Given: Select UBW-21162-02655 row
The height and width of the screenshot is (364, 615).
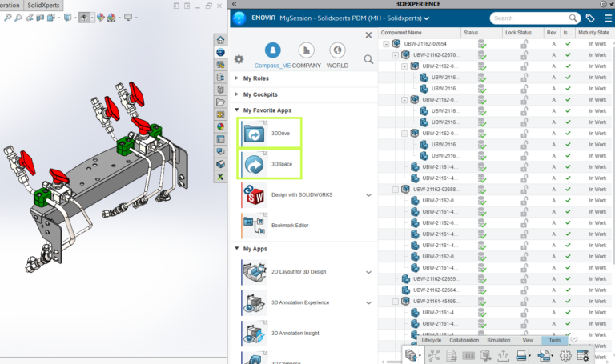Looking at the screenshot, I should [x=495, y=279].
